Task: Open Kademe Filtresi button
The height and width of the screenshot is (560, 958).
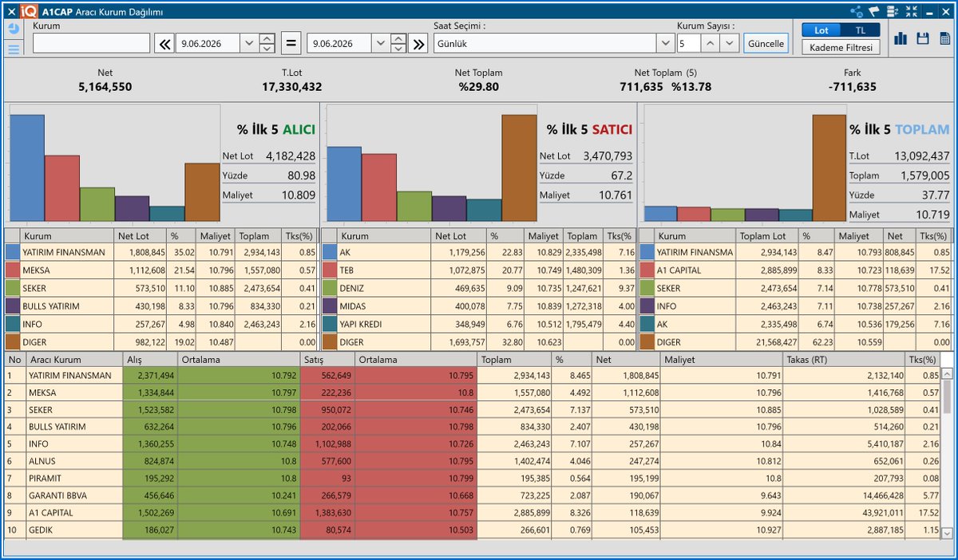Action: 841,47
